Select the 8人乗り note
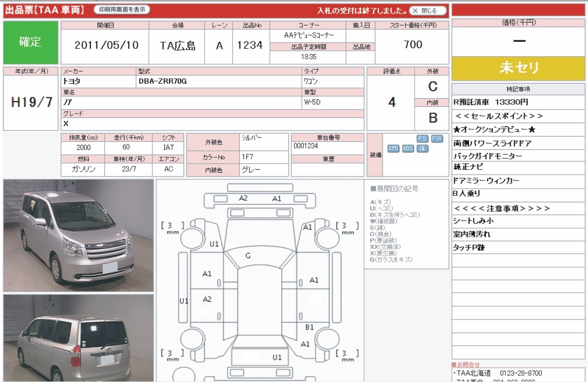 tap(467, 193)
